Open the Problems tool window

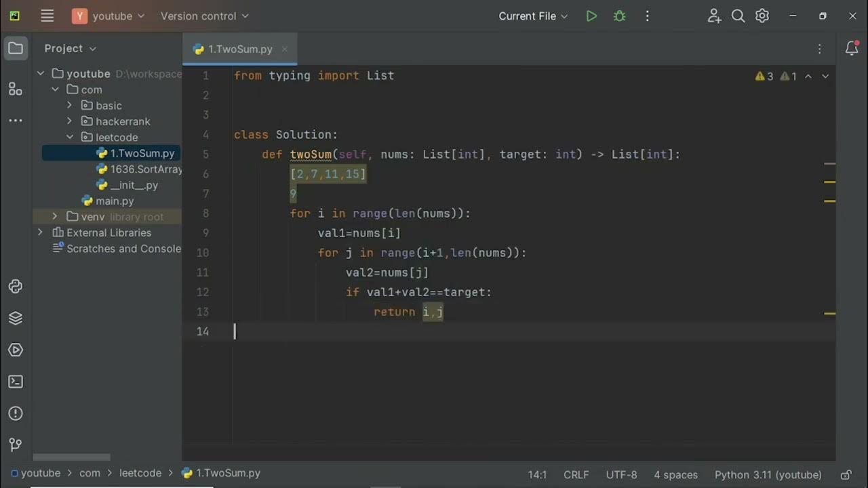(x=16, y=413)
